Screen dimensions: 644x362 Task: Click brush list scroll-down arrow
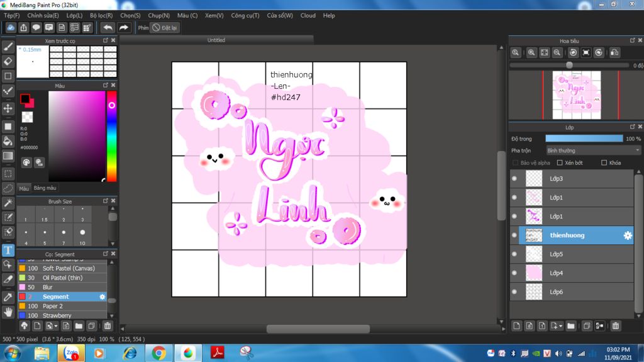tap(112, 316)
